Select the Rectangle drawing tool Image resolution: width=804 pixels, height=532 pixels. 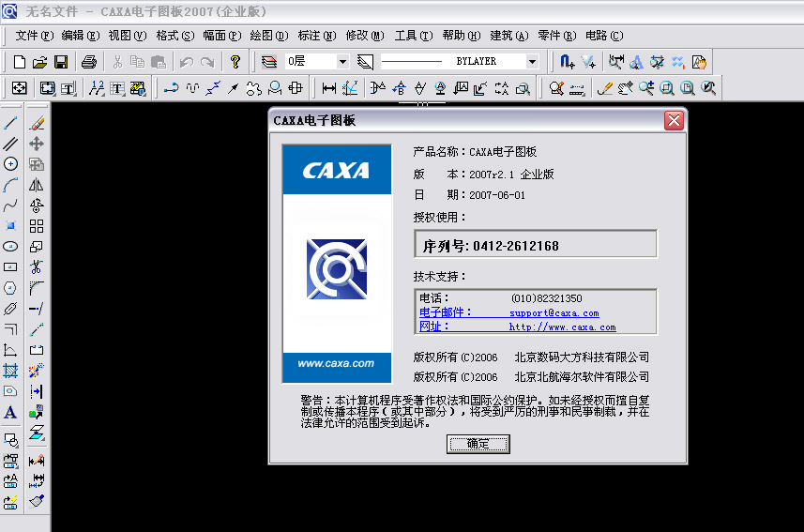click(10, 267)
